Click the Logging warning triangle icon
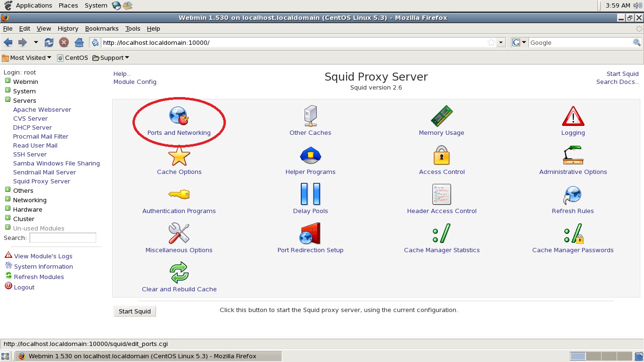Screen dimensions: 644x362 point(573,116)
